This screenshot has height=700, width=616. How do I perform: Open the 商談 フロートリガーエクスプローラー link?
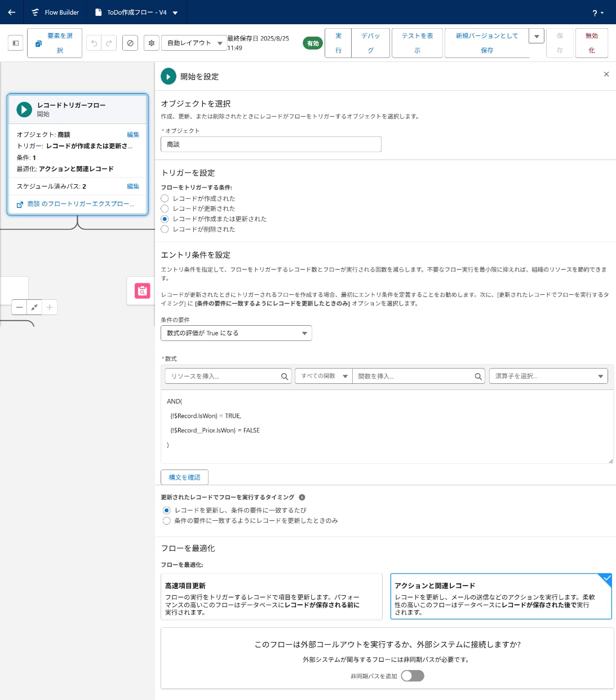(79, 204)
